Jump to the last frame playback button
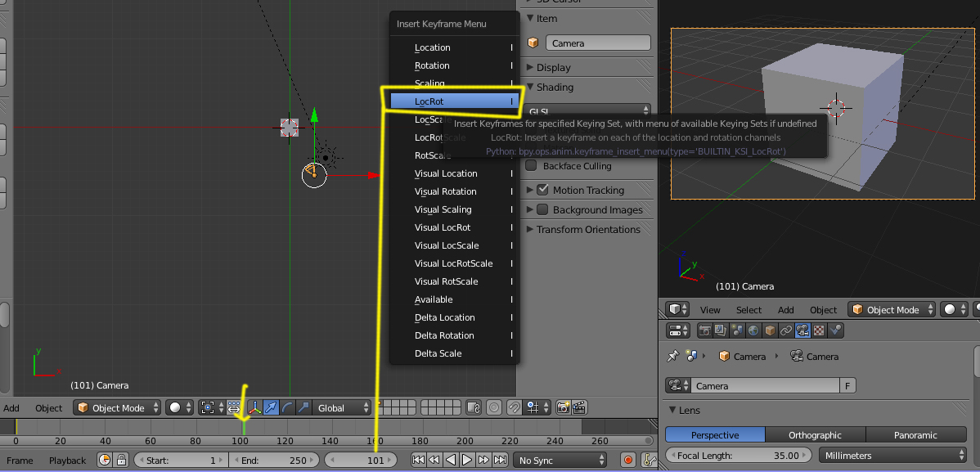Screen dimensions: 980x472 [500, 461]
